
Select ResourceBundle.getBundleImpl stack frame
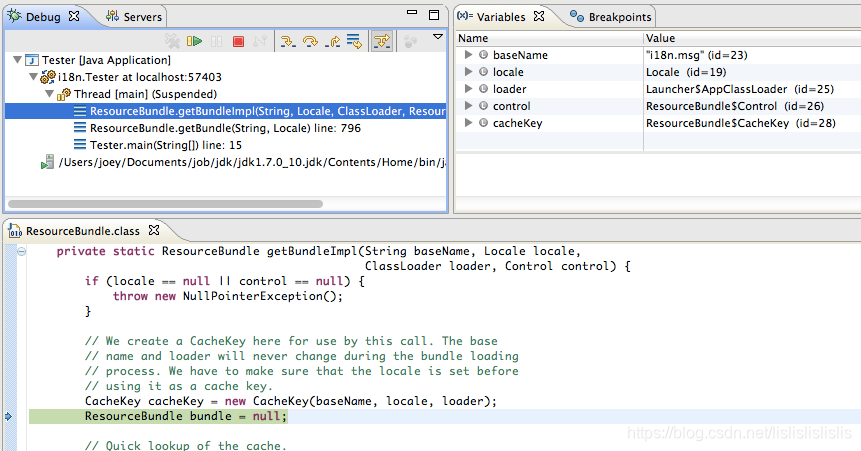pos(225,111)
